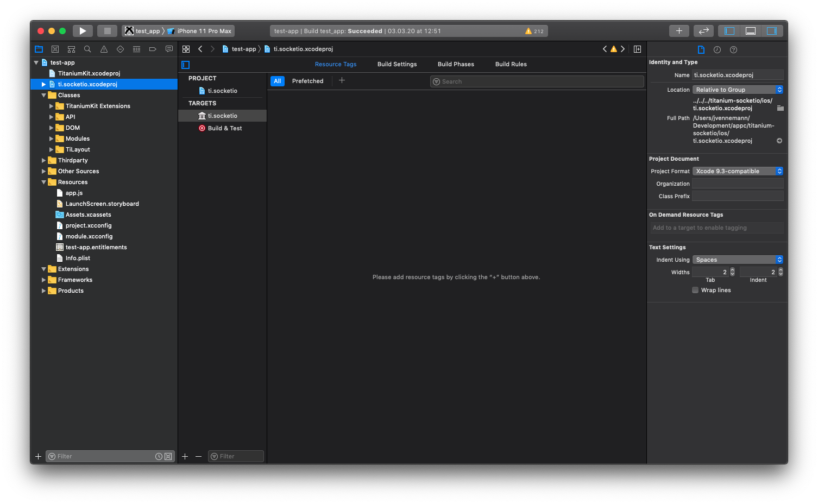Toggle the Inspectors panel visibility
The width and height of the screenshot is (818, 504).
(771, 31)
